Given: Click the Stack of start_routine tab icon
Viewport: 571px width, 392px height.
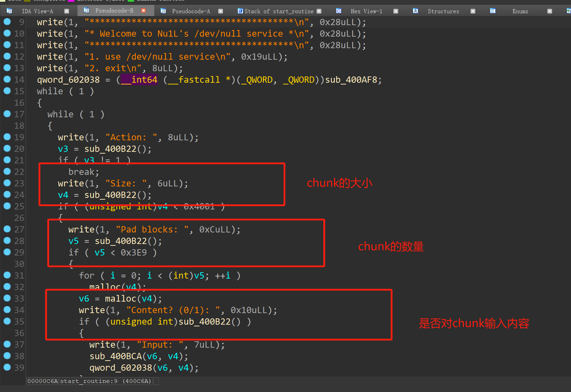Looking at the screenshot, I should (x=240, y=11).
